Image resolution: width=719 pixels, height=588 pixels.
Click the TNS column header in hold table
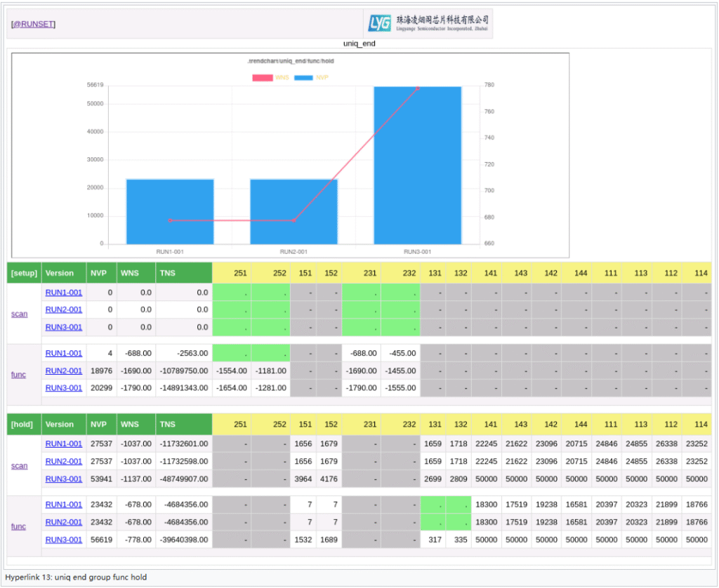coord(167,425)
